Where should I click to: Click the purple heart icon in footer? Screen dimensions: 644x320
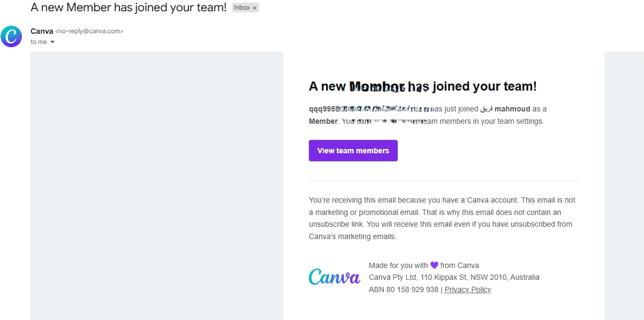tap(434, 265)
